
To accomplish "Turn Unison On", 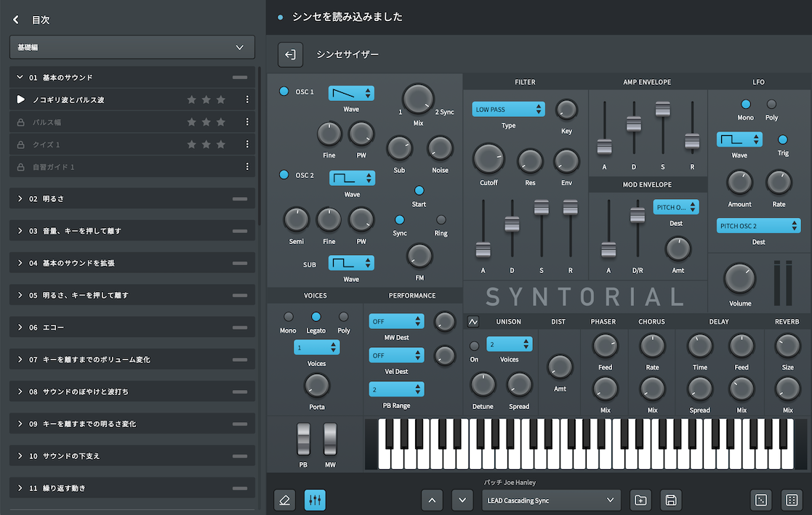I will coord(474,346).
